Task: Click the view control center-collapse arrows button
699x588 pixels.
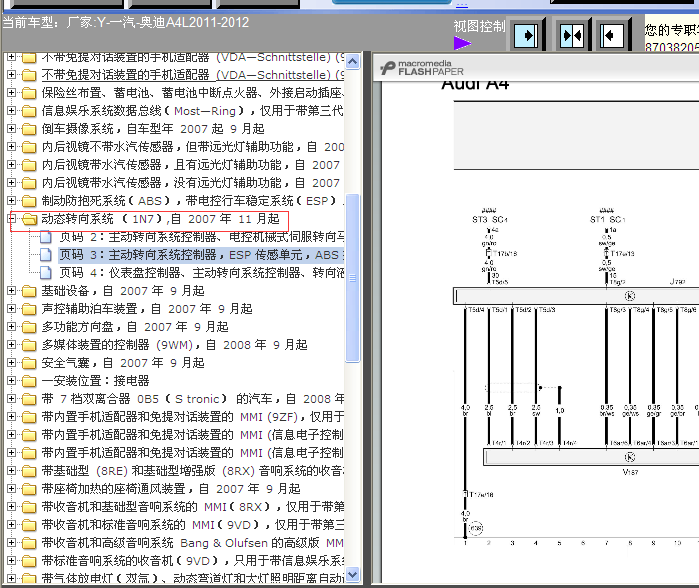Action: 572,35
